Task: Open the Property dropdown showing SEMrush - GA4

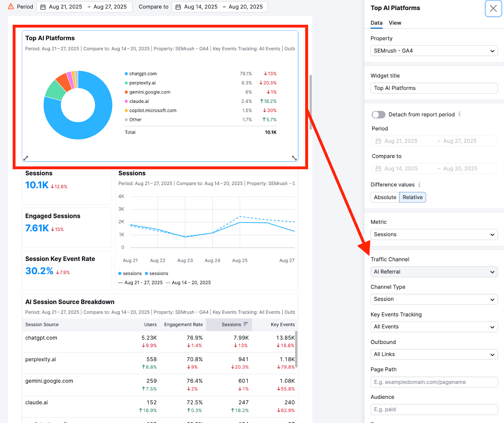Action: point(434,51)
